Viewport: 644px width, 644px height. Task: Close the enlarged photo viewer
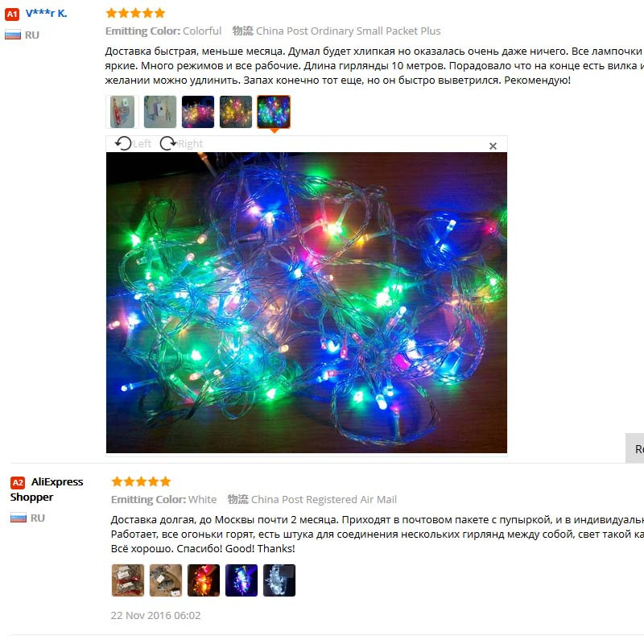tap(493, 146)
